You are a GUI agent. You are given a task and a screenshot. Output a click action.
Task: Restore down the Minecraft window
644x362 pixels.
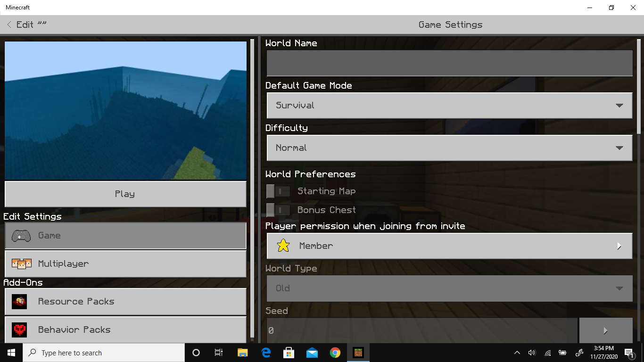tap(611, 8)
